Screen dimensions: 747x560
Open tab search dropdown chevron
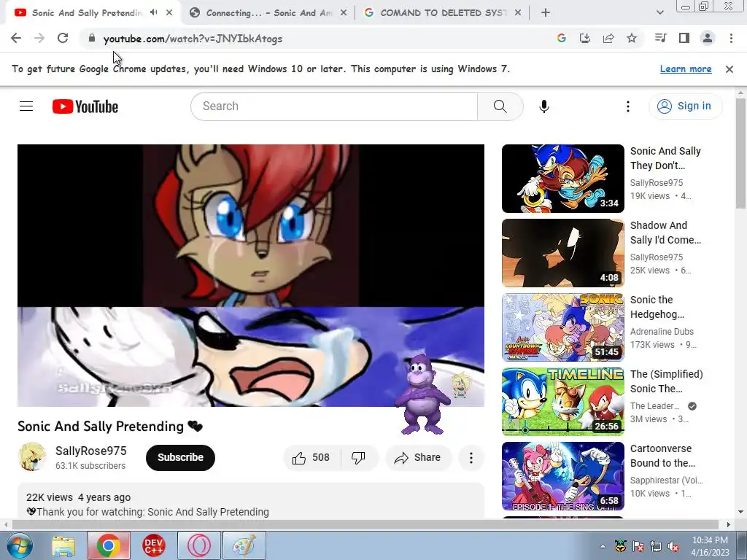point(659,13)
